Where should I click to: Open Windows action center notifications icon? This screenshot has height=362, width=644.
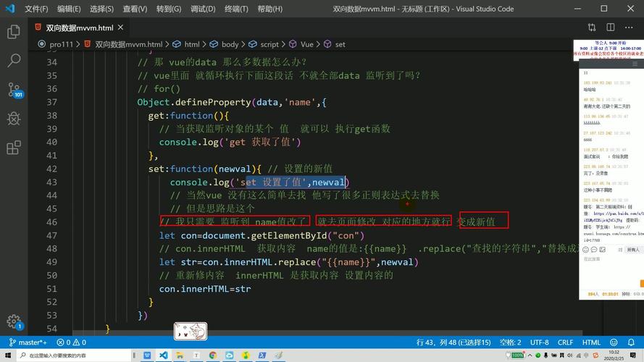(x=633, y=355)
